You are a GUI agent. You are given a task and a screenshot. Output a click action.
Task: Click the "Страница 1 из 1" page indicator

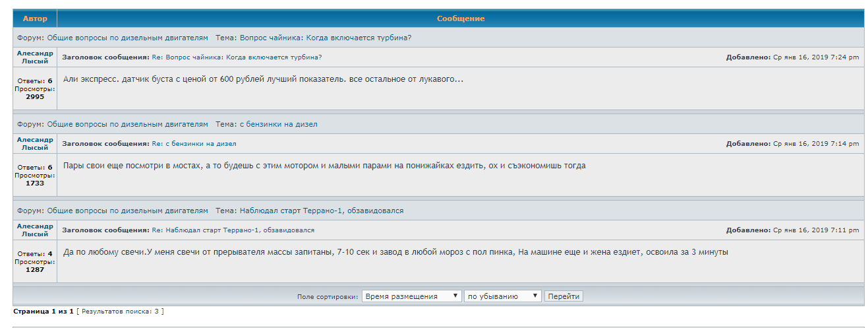coord(43,311)
